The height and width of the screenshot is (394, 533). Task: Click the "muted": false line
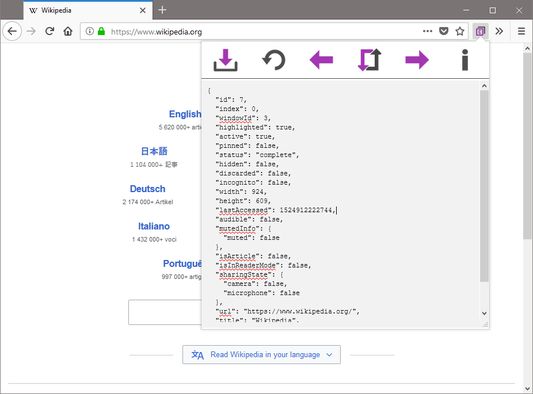coord(252,238)
